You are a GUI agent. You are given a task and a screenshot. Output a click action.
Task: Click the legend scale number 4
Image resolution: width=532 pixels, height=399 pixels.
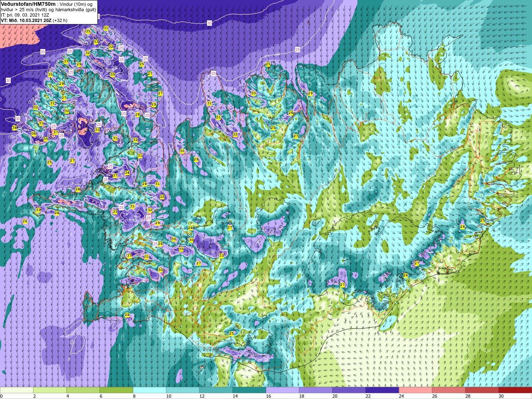pos(67,396)
